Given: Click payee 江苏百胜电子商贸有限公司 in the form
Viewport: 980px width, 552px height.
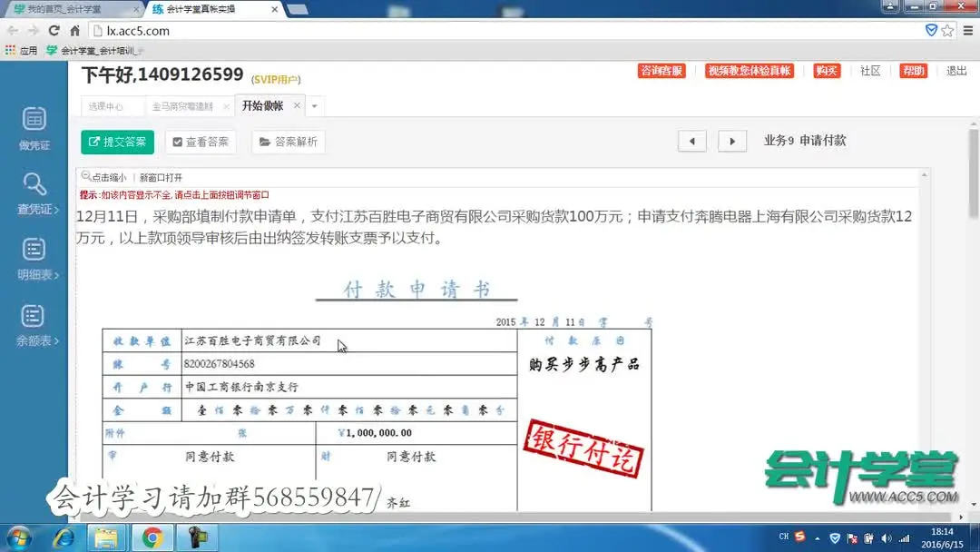Looking at the screenshot, I should coord(253,340).
